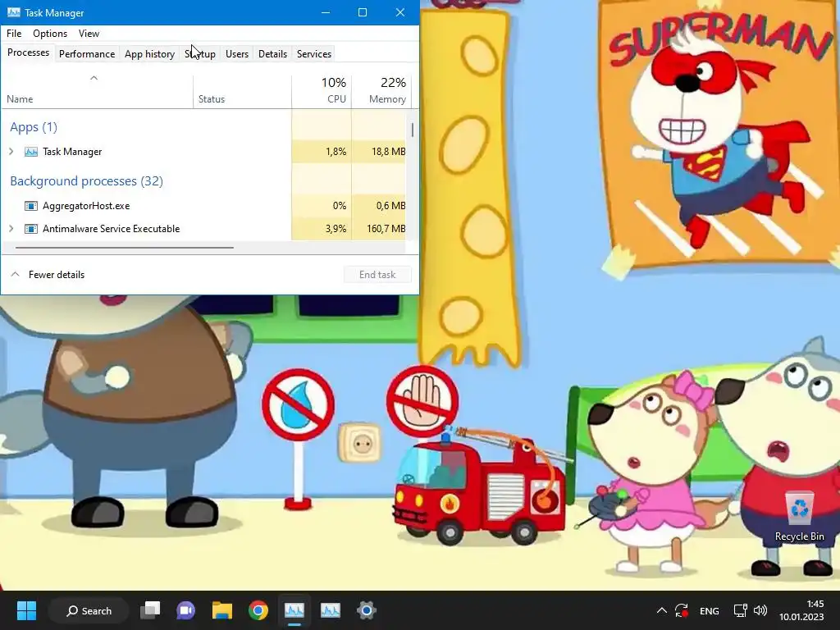840x630 pixels.
Task: Expand Antimalware Service Executable row
Action: [11, 229]
